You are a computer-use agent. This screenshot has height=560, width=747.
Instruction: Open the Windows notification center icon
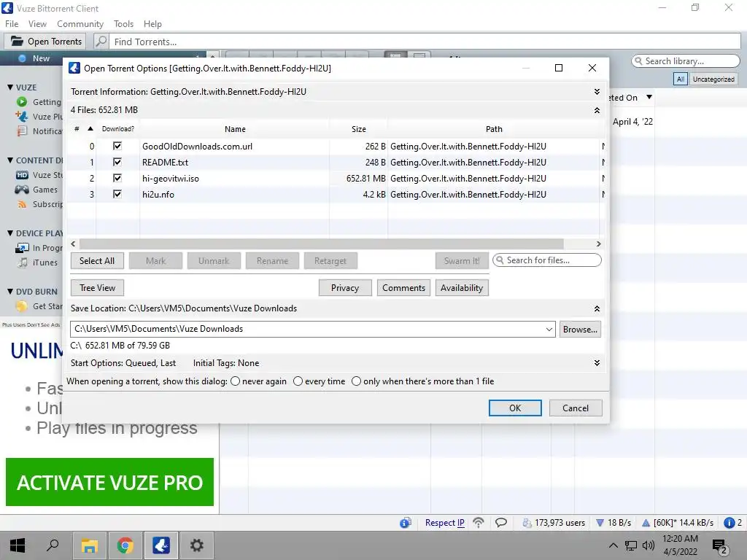tap(720, 546)
